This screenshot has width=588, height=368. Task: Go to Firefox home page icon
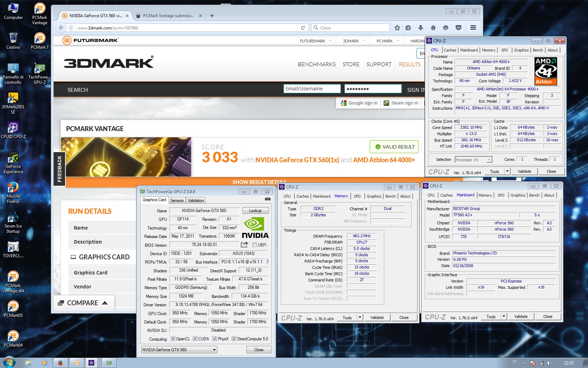pyautogui.click(x=433, y=28)
